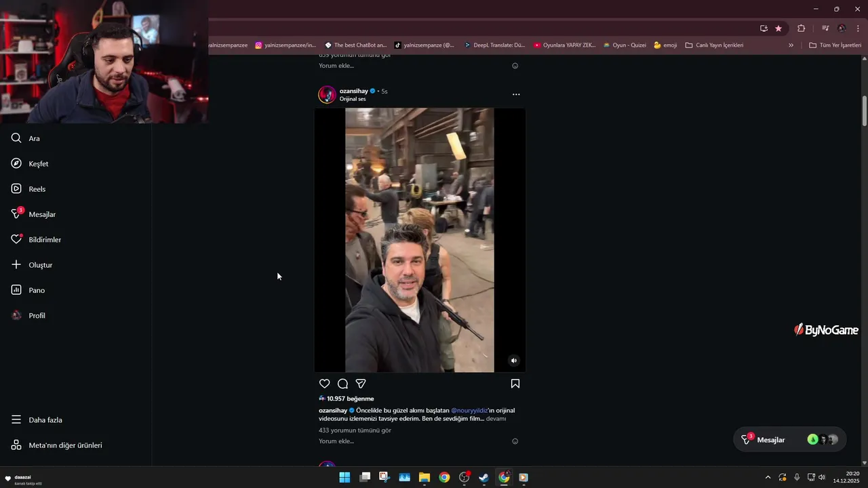Open Chrome profile avatar
This screenshot has height=488, width=868.
(x=842, y=28)
